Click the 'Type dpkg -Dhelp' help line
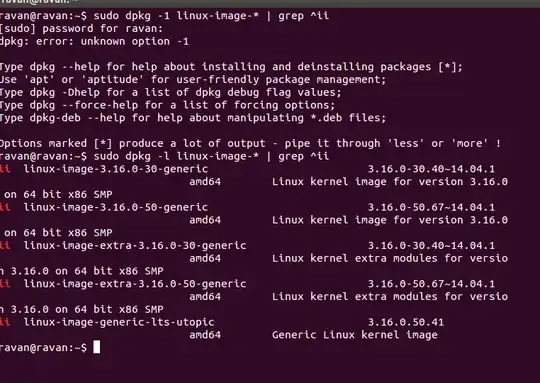 pyautogui.click(x=170, y=92)
